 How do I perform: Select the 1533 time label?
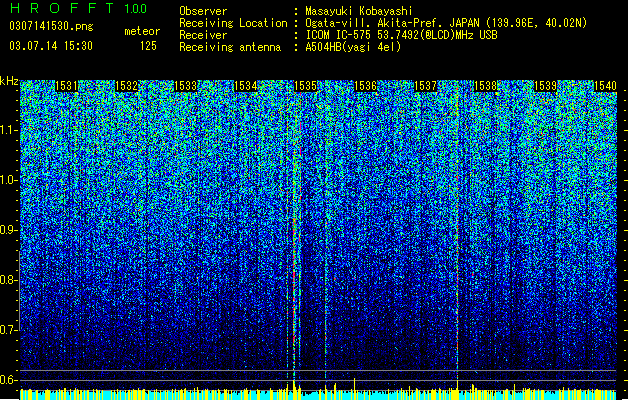click(x=186, y=86)
